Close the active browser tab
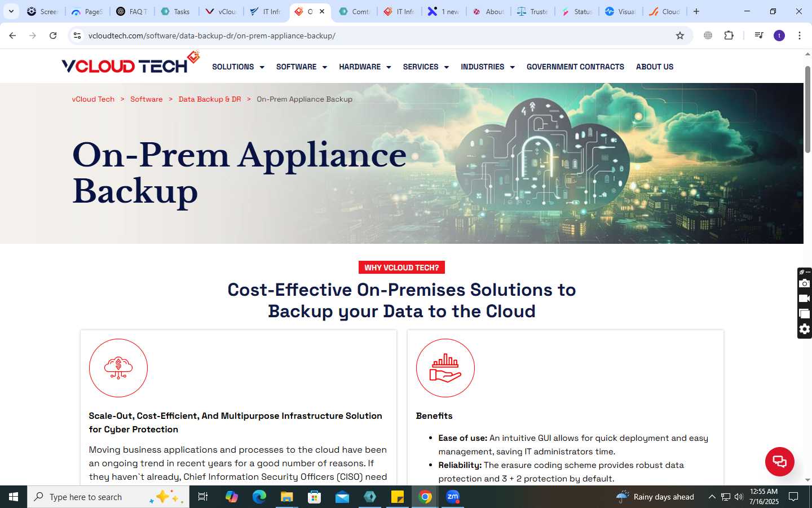Viewport: 812px width, 508px height. [x=322, y=11]
